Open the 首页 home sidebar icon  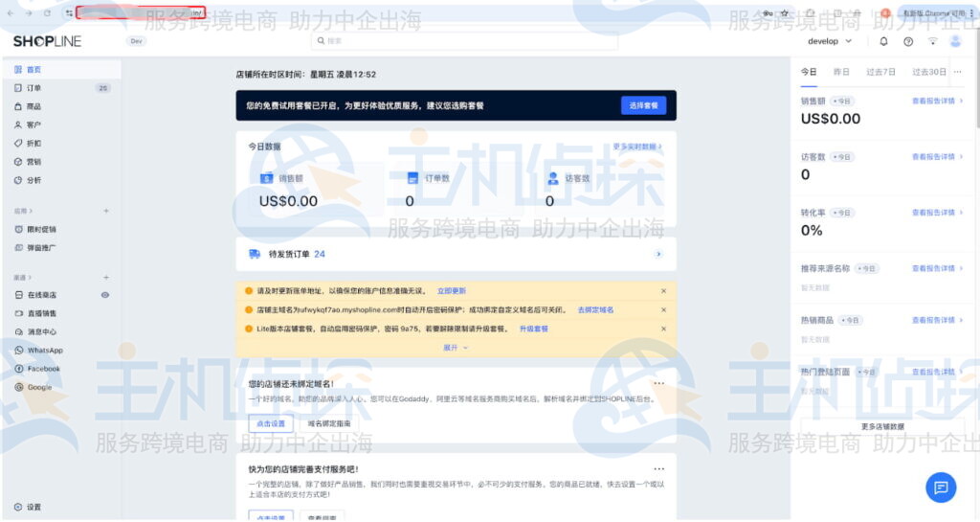click(18, 69)
